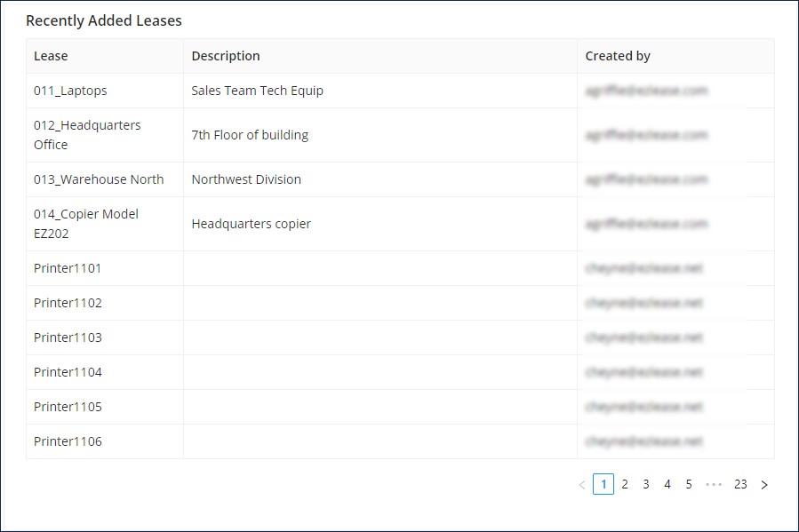Go to the next page arrow
This screenshot has width=799, height=532.
pyautogui.click(x=763, y=485)
